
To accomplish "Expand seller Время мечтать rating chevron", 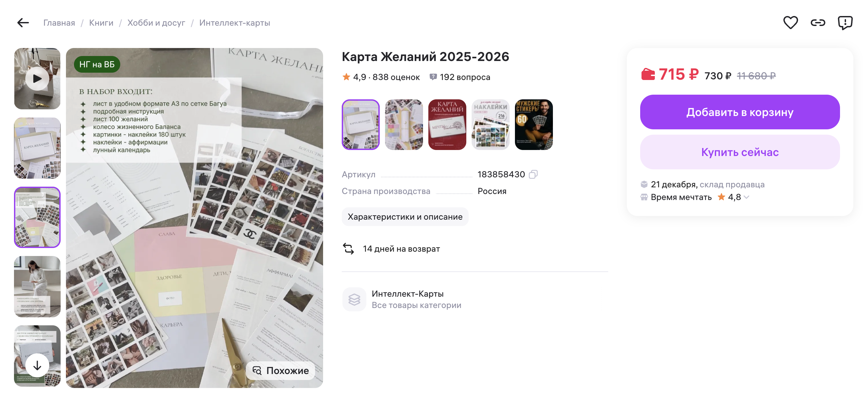I will [747, 197].
